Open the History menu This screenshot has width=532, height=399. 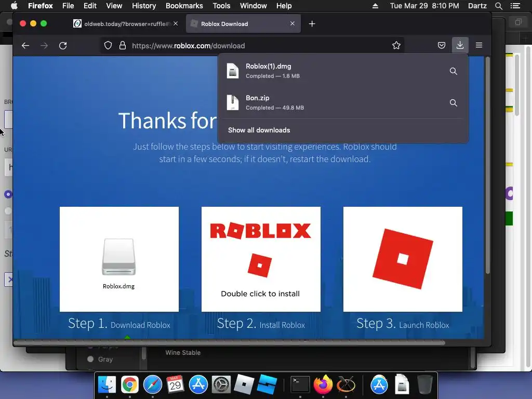point(144,6)
